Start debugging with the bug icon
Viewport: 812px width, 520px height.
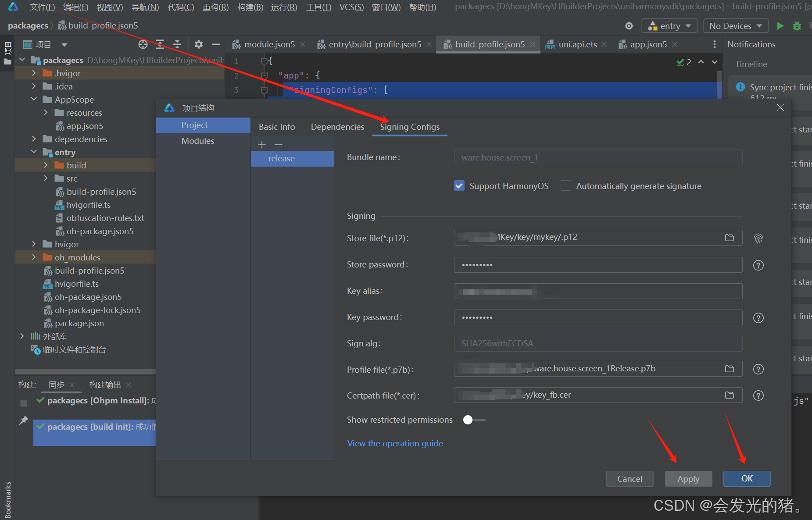point(797,26)
